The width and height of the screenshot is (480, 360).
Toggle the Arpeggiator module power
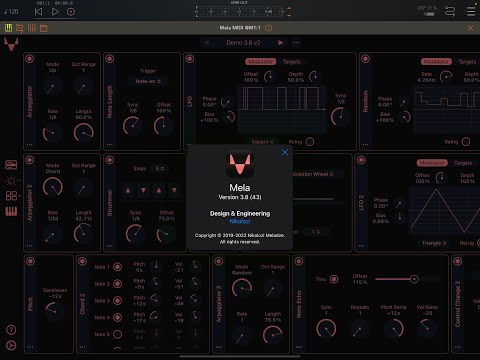30,59
